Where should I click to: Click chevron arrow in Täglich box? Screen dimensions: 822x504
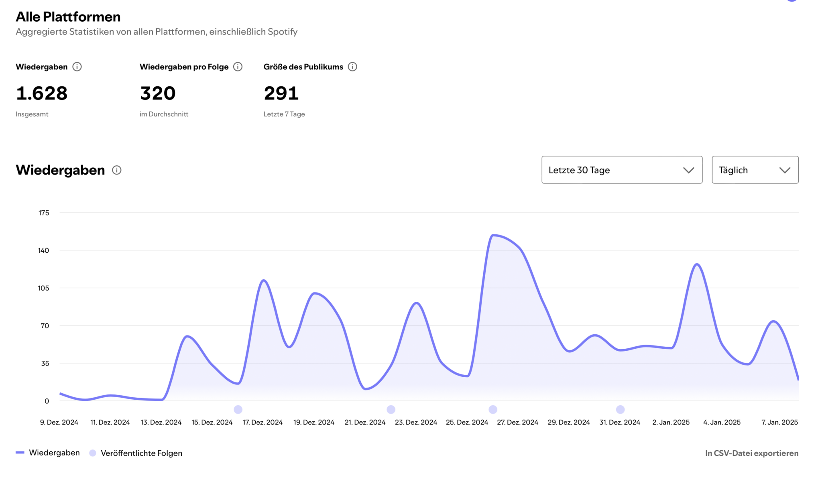point(785,170)
